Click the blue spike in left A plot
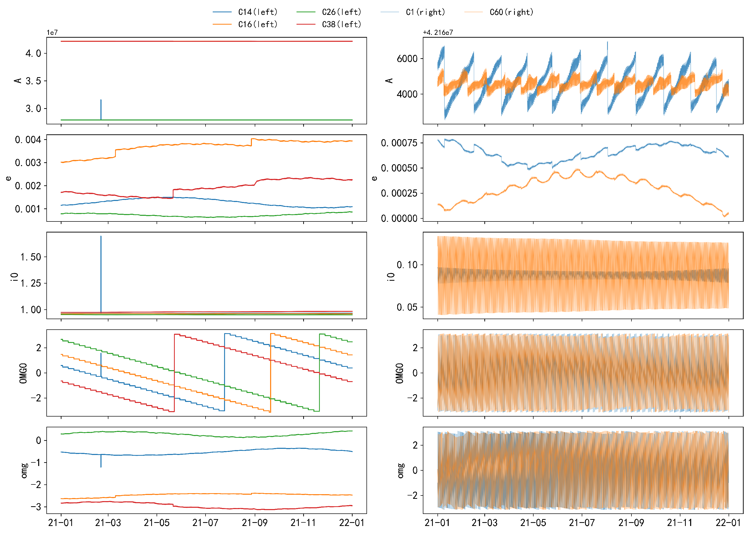This screenshot has height=537, width=756. pos(101,109)
